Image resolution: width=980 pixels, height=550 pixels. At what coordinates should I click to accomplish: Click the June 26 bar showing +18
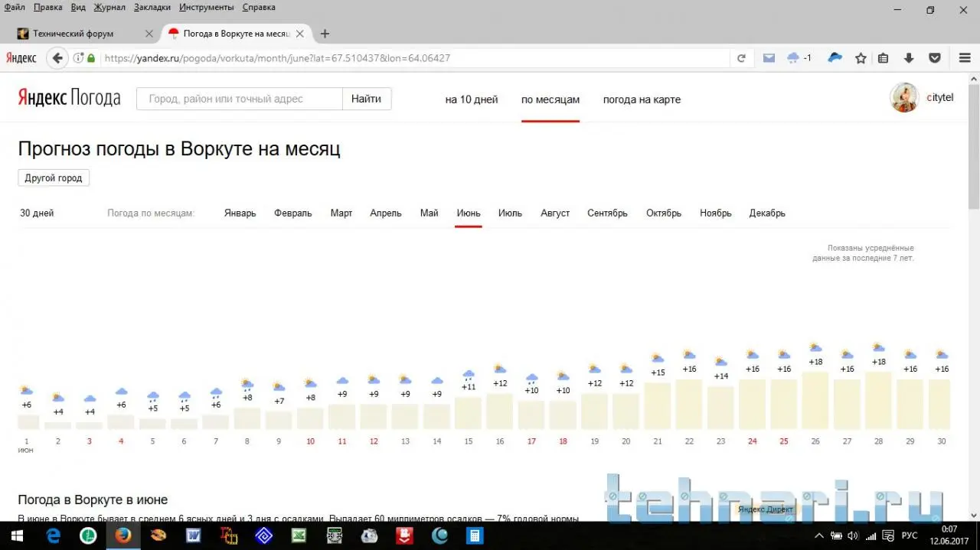tap(815, 400)
